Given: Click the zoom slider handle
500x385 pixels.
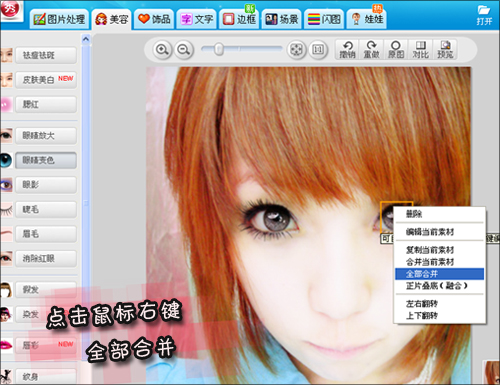Looking at the screenshot, I should [x=219, y=49].
